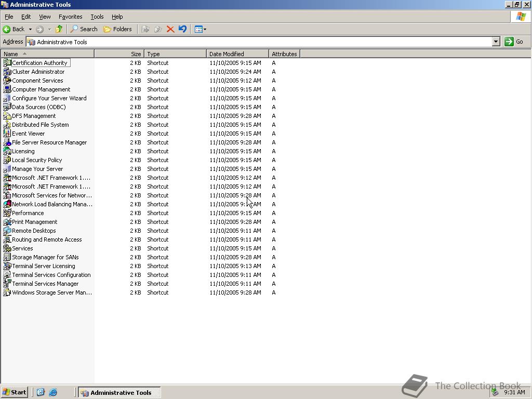
Task: Click the Performance shortcut icon
Action: pyautogui.click(x=7, y=212)
